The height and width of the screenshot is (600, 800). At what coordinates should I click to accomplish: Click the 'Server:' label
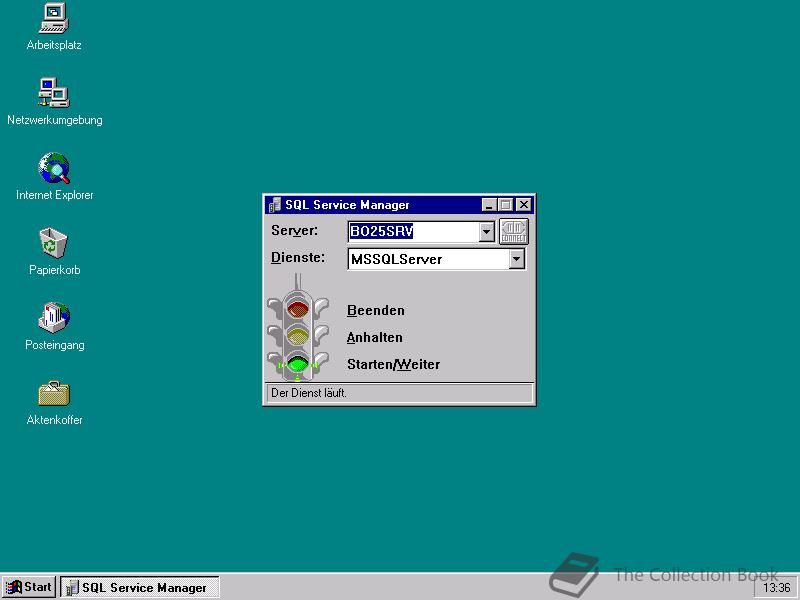pos(294,231)
